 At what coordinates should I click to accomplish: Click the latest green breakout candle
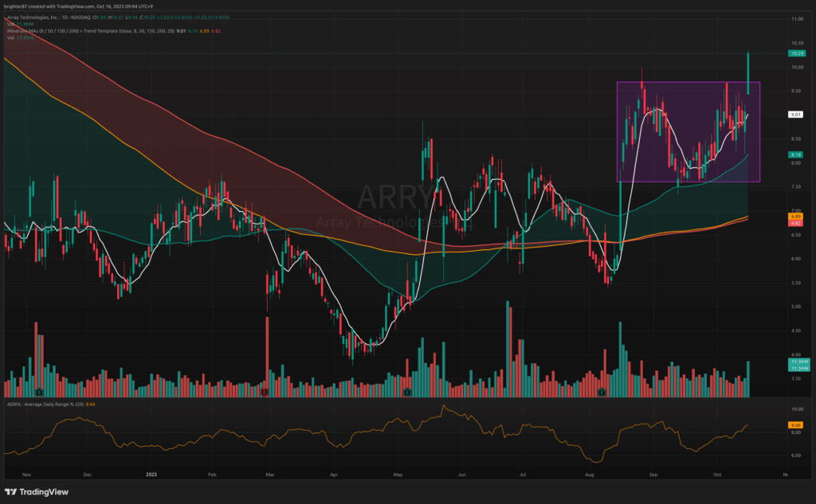pyautogui.click(x=748, y=72)
